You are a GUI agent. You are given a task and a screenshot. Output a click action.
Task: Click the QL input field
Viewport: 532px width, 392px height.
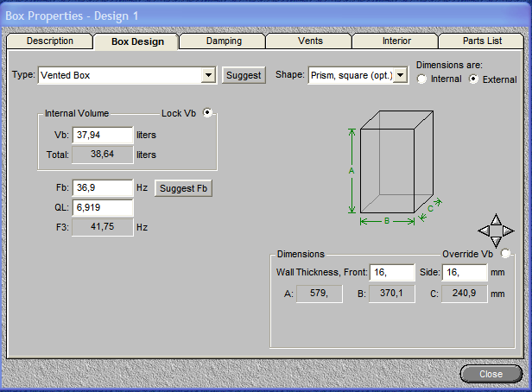coord(103,207)
